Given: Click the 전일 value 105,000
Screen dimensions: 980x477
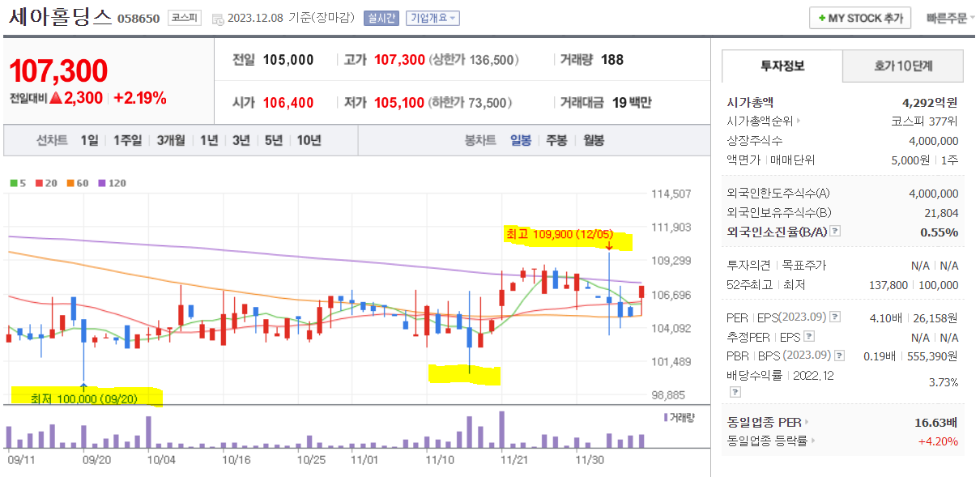Looking at the screenshot, I should pos(288,60).
